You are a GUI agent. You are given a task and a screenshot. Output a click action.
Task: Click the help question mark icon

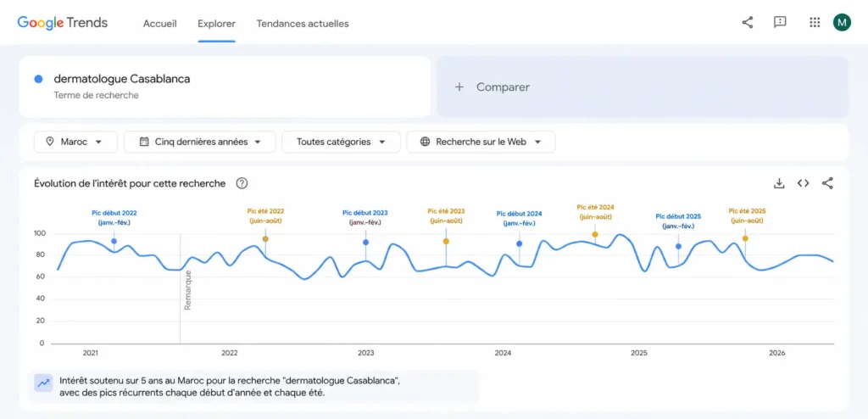click(x=242, y=183)
